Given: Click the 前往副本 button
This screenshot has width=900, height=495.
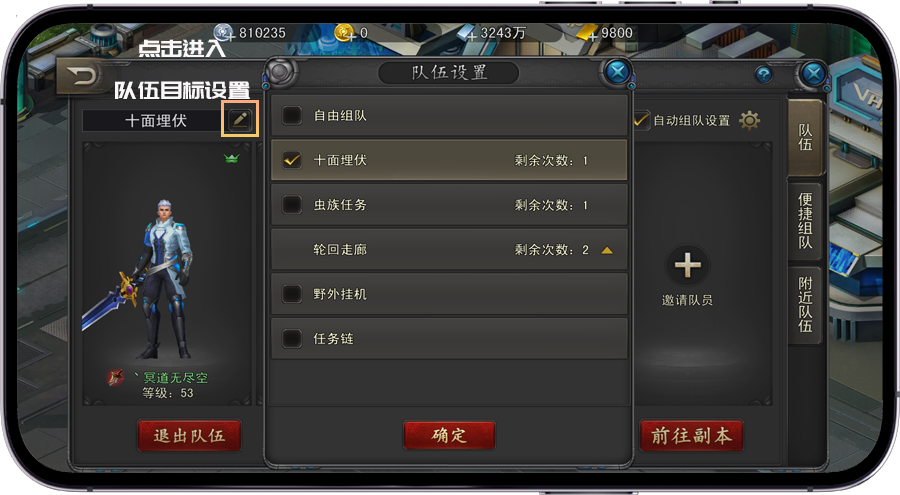Looking at the screenshot, I should (x=691, y=435).
